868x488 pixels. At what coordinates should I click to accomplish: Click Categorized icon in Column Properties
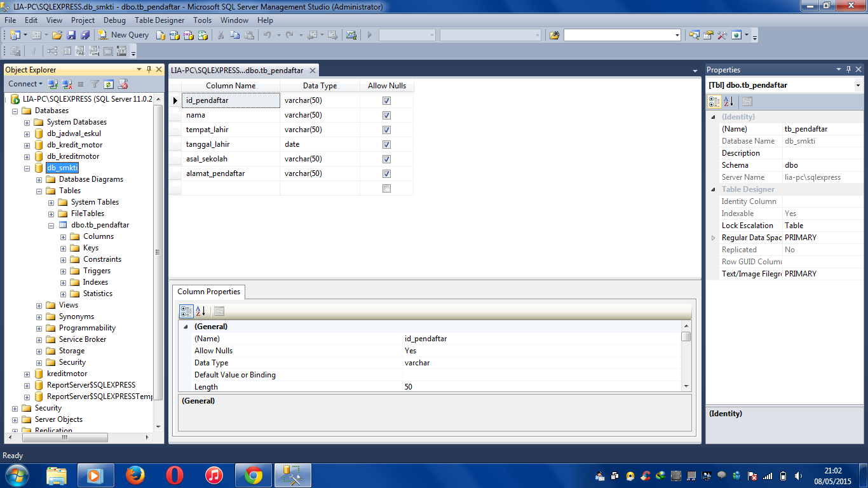186,311
